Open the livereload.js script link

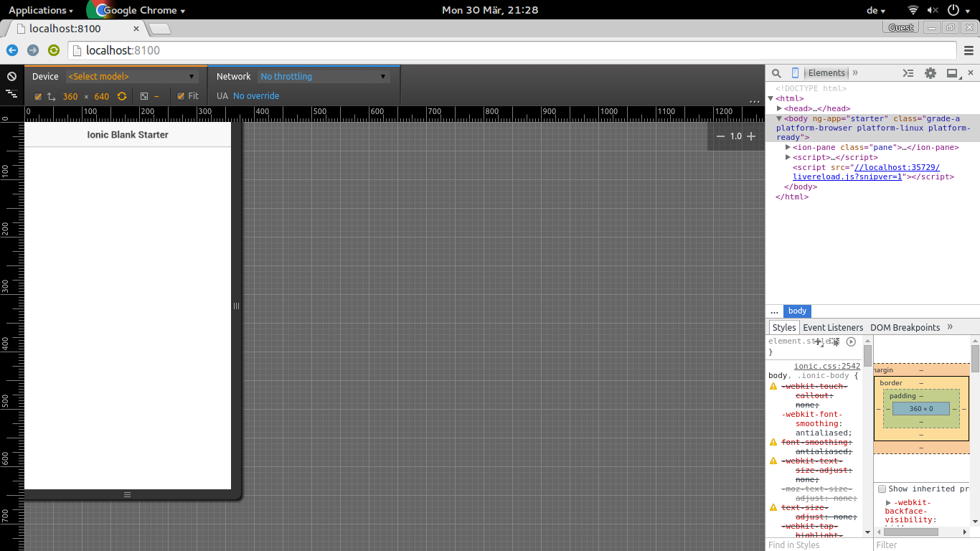point(866,172)
